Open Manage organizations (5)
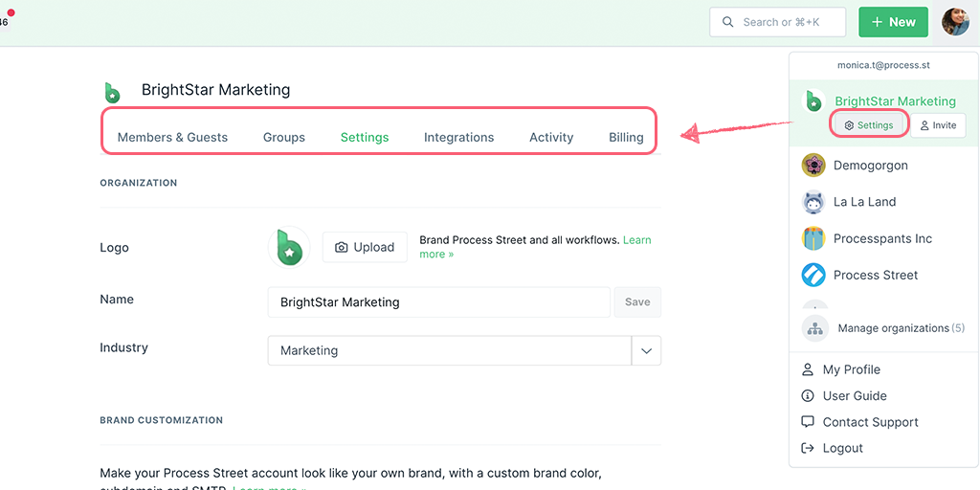Screen dimensions: 980x490 [902, 328]
